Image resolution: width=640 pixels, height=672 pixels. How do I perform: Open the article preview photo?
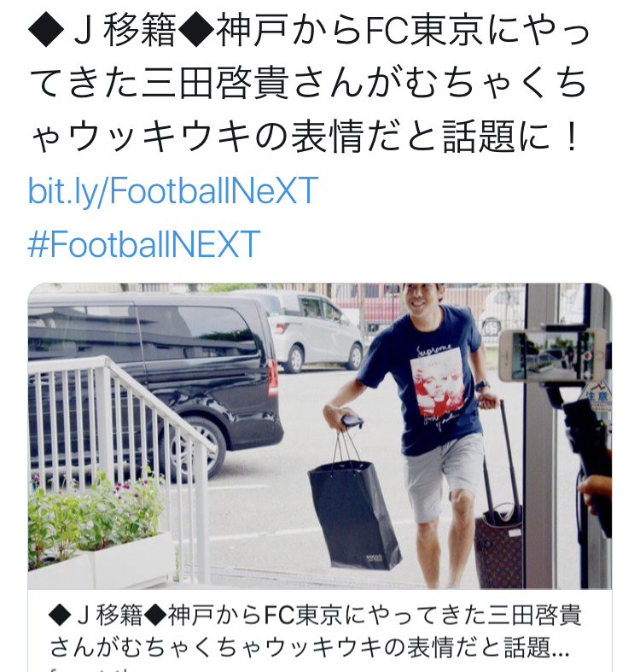click(319, 435)
